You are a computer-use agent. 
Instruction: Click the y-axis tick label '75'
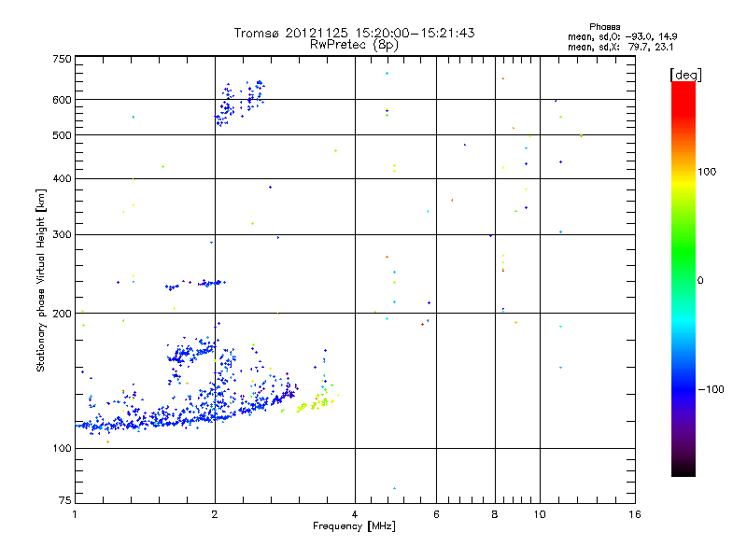point(65,500)
